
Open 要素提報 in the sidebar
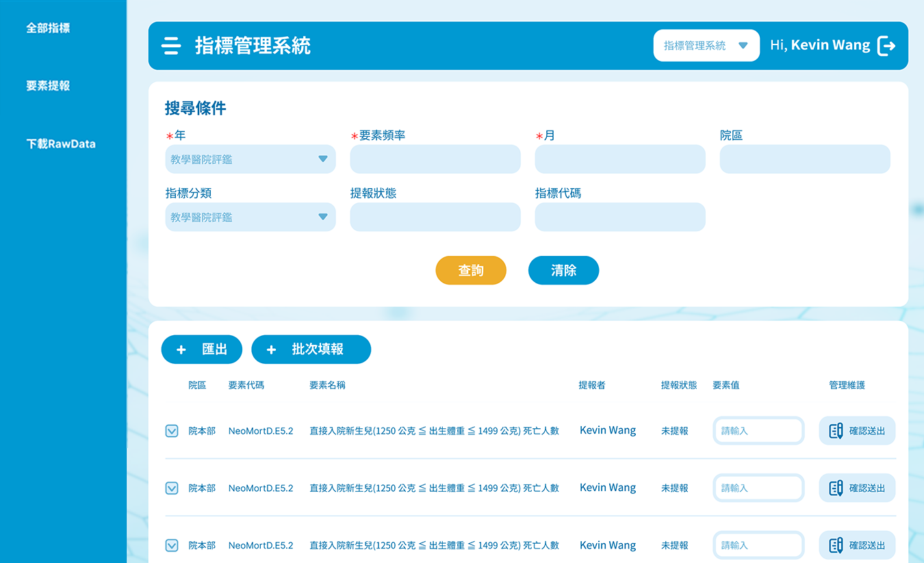[48, 86]
